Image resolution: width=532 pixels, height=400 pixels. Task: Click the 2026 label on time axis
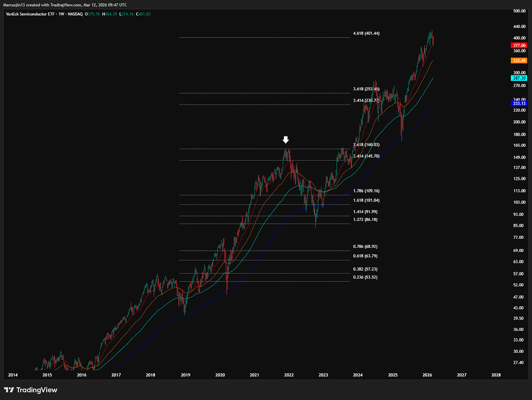(427, 375)
